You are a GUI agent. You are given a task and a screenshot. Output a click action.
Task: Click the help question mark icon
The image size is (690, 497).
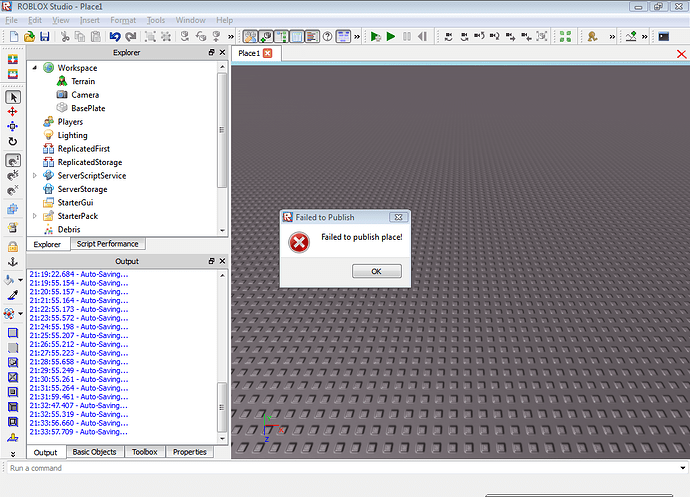[327, 37]
